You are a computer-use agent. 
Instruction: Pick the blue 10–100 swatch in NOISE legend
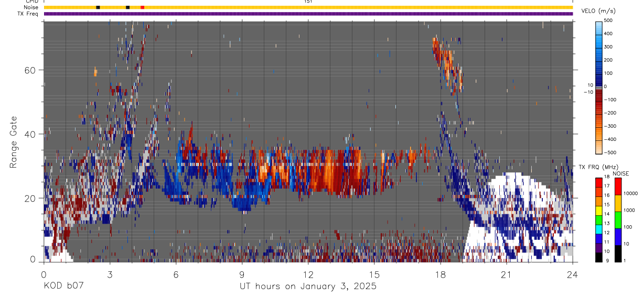(x=617, y=237)
